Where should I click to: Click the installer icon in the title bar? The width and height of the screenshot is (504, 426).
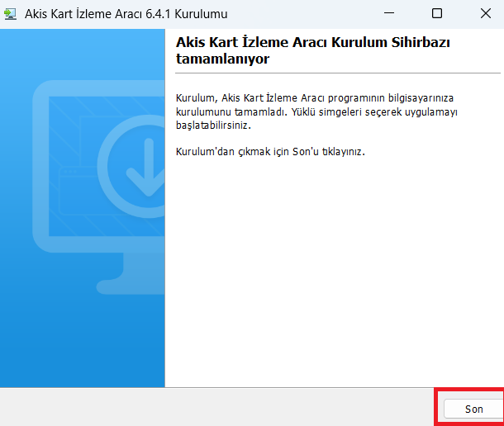10,14
